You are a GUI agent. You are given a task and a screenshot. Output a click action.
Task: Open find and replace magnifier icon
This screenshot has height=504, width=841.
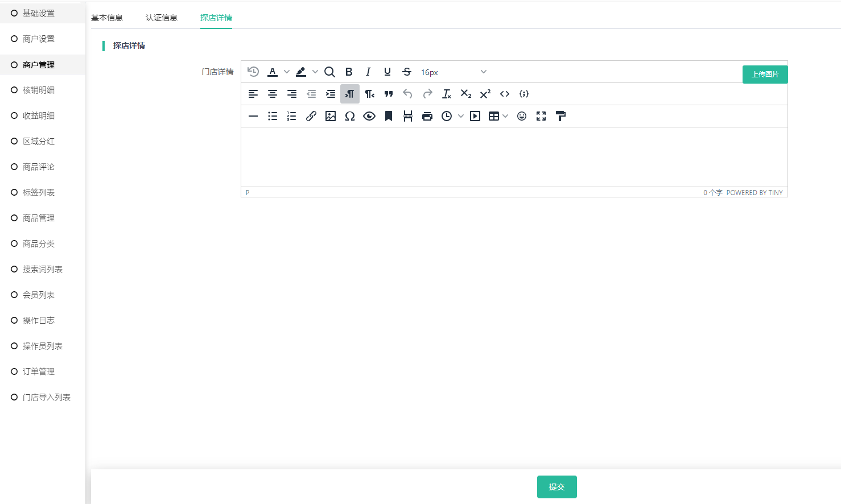(329, 72)
